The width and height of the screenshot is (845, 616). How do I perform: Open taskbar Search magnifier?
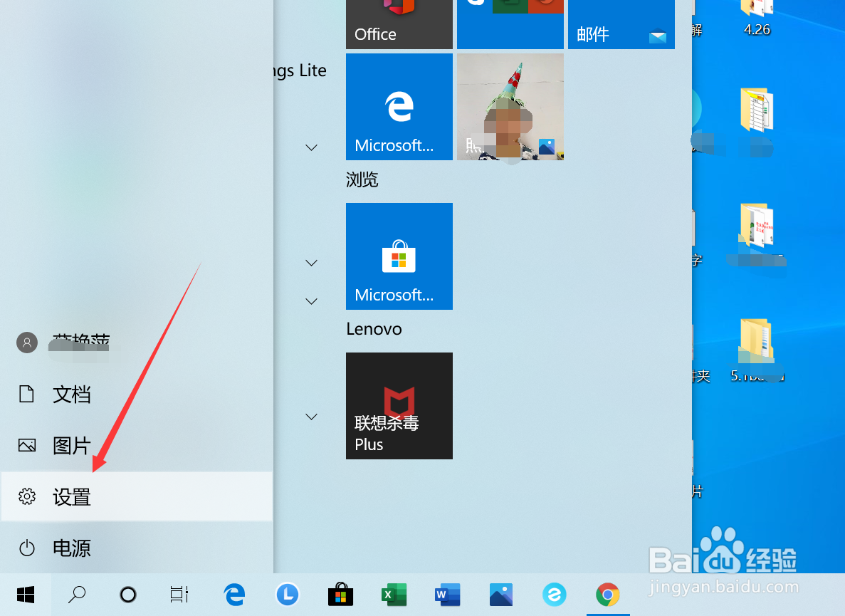pos(76,595)
